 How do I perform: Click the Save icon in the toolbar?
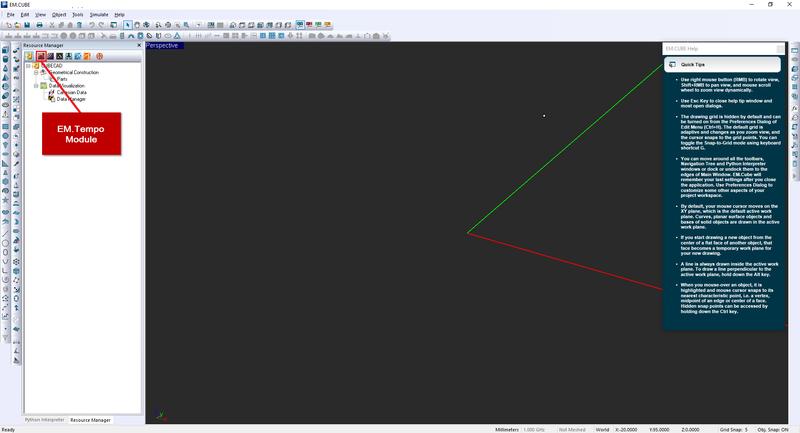click(x=27, y=25)
